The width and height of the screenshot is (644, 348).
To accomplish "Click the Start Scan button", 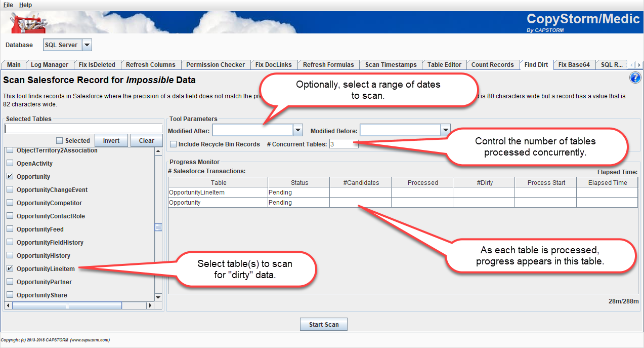I will (324, 324).
